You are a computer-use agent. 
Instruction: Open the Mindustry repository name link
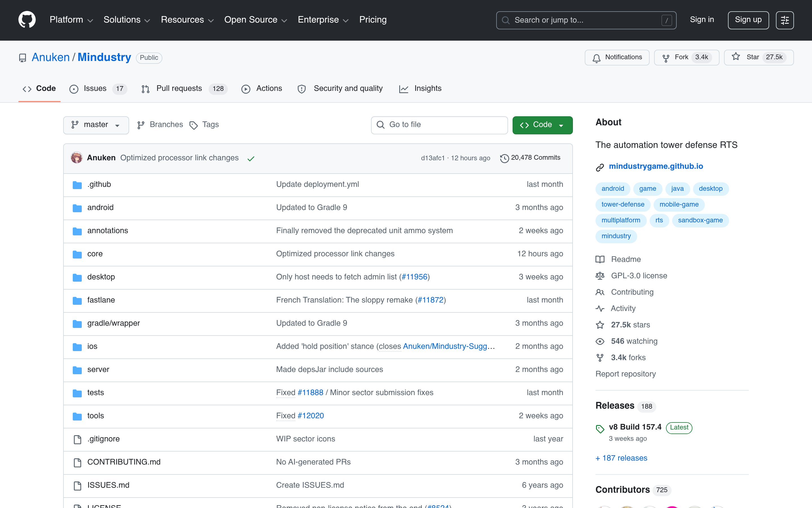point(104,58)
